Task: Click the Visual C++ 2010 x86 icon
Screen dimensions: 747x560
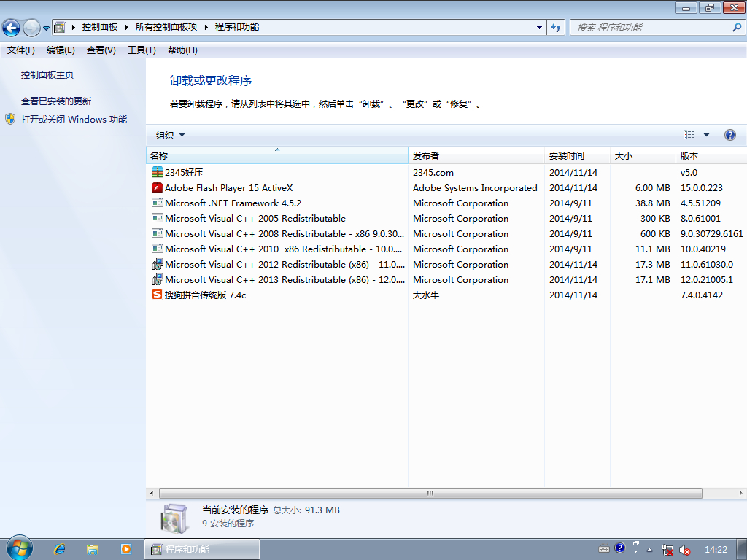Action: click(x=158, y=249)
